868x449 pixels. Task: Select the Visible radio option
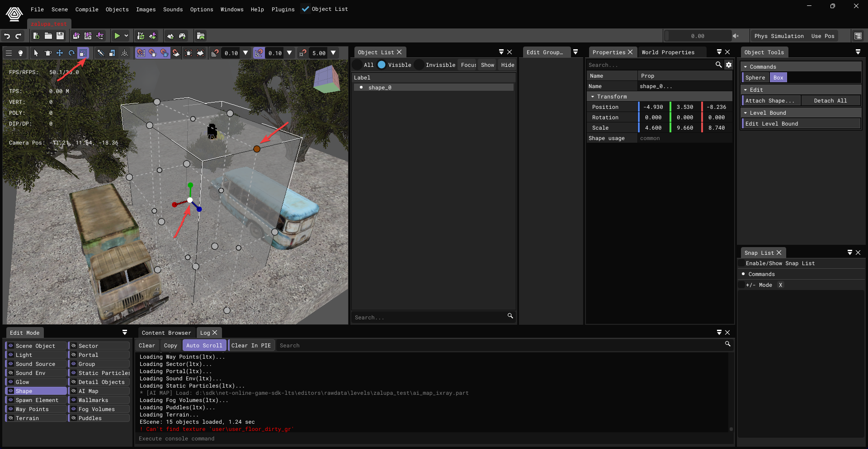coord(395,65)
